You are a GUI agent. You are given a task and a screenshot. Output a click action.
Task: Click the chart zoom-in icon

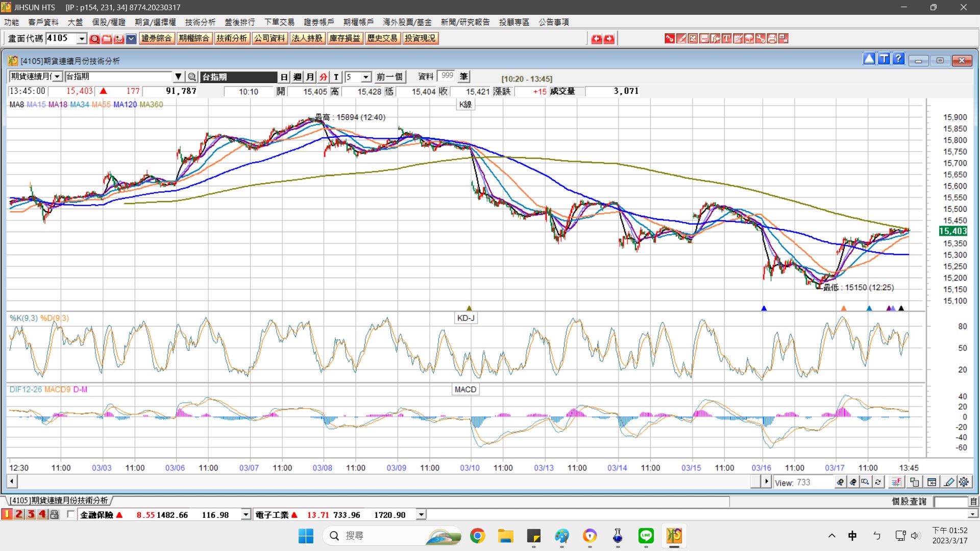(x=840, y=482)
